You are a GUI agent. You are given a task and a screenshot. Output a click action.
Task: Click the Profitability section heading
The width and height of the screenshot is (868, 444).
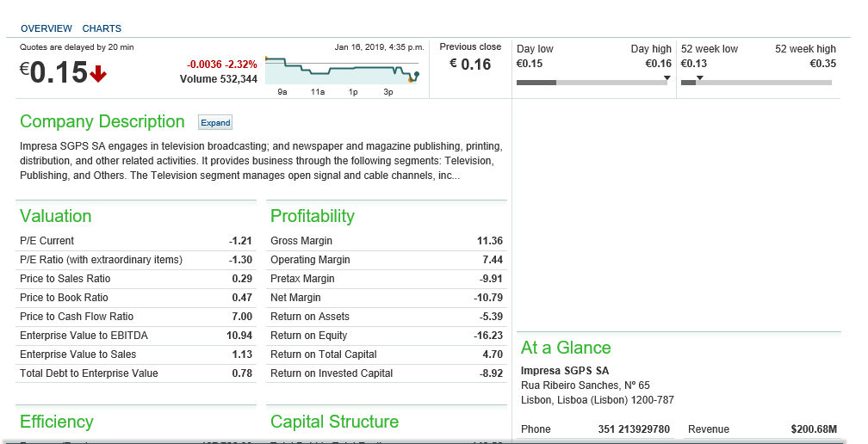[313, 216]
